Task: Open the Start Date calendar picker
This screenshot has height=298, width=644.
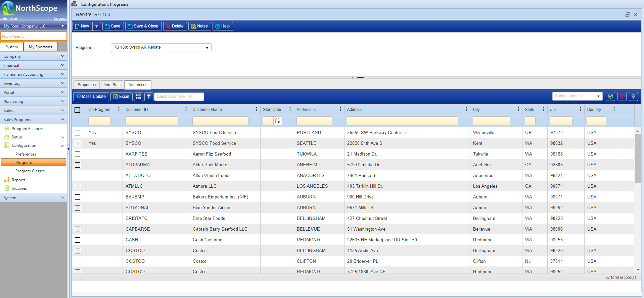Action: (278, 121)
